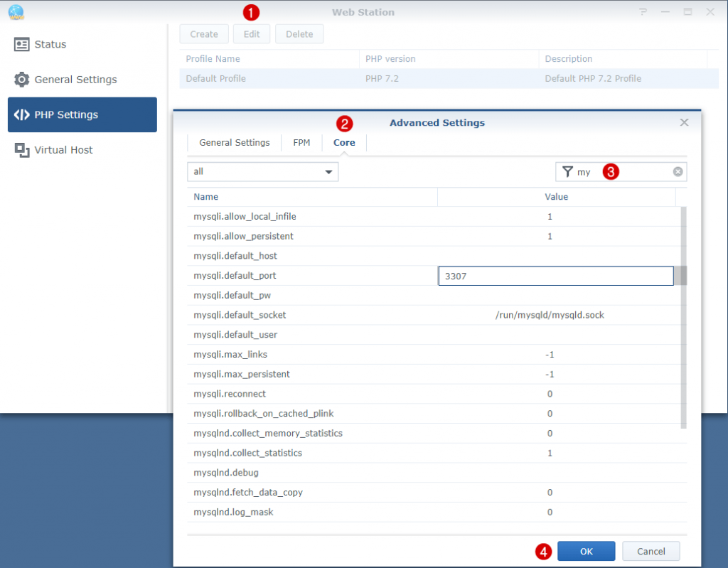Clear the search filter with the X icon
Screen dimensions: 728x568
pos(678,171)
